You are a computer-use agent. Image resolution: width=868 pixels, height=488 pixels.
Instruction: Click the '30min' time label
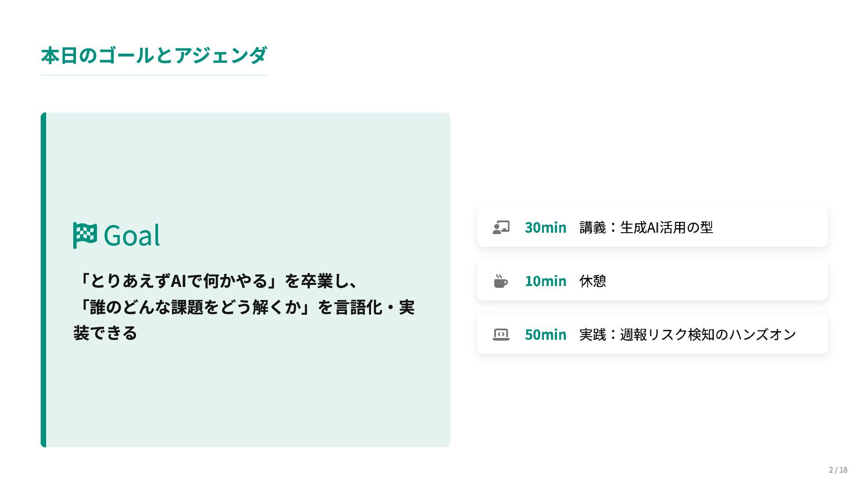tap(545, 227)
